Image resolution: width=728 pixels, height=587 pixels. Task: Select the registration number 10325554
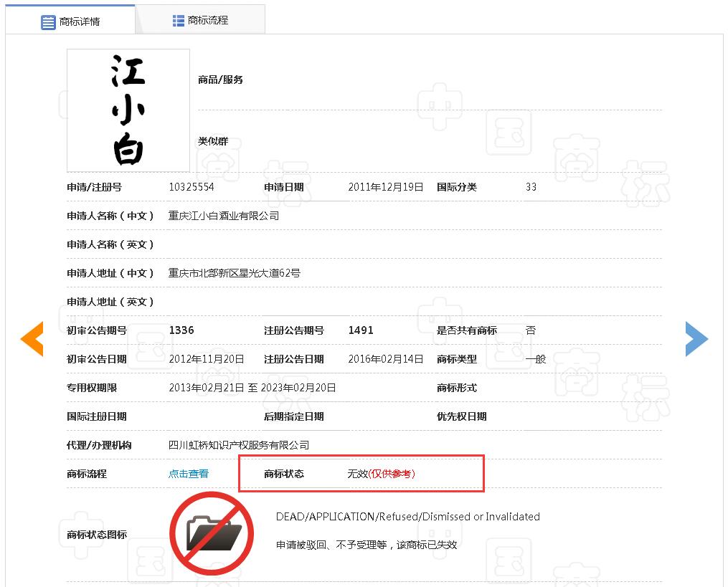(x=192, y=187)
